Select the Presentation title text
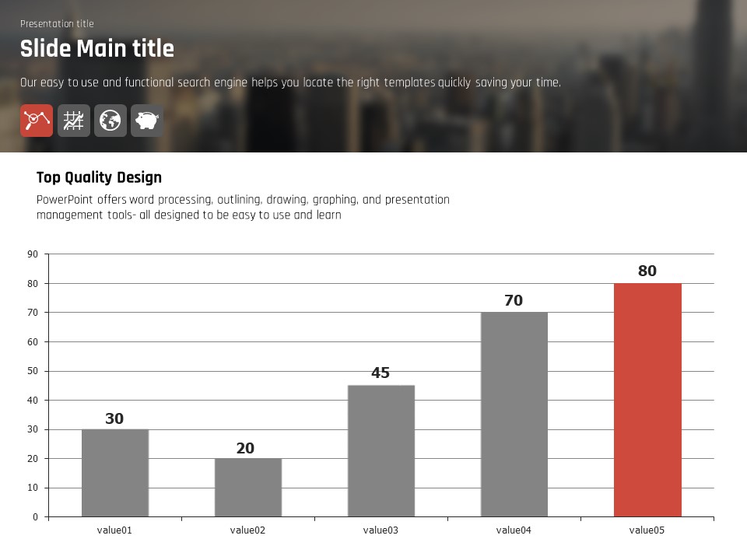The height and width of the screenshot is (560, 747). [x=57, y=24]
